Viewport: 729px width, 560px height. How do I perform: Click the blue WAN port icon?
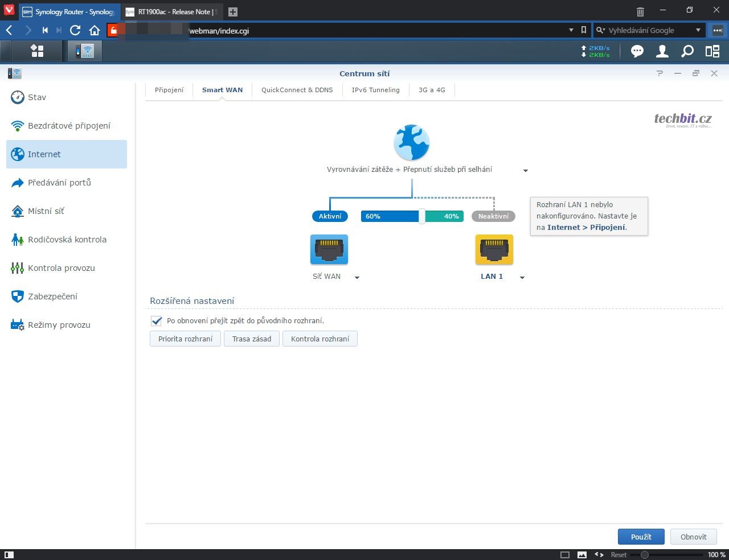[x=329, y=250]
